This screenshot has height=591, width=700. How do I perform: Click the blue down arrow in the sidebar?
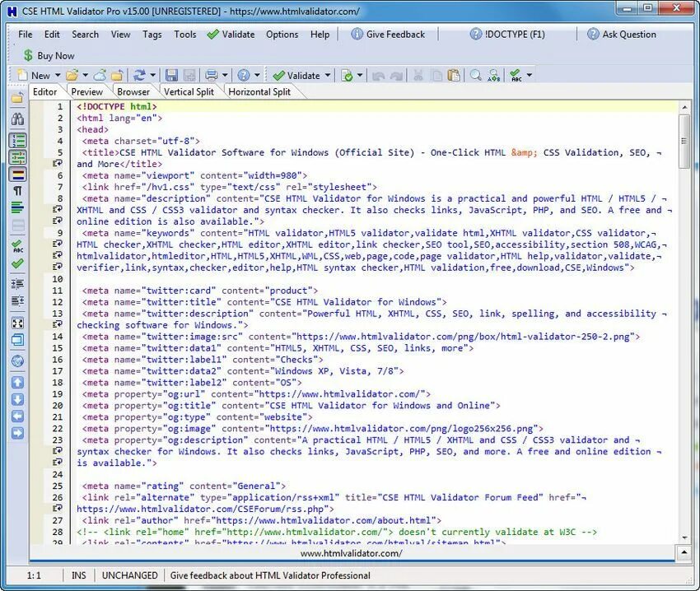[x=18, y=399]
